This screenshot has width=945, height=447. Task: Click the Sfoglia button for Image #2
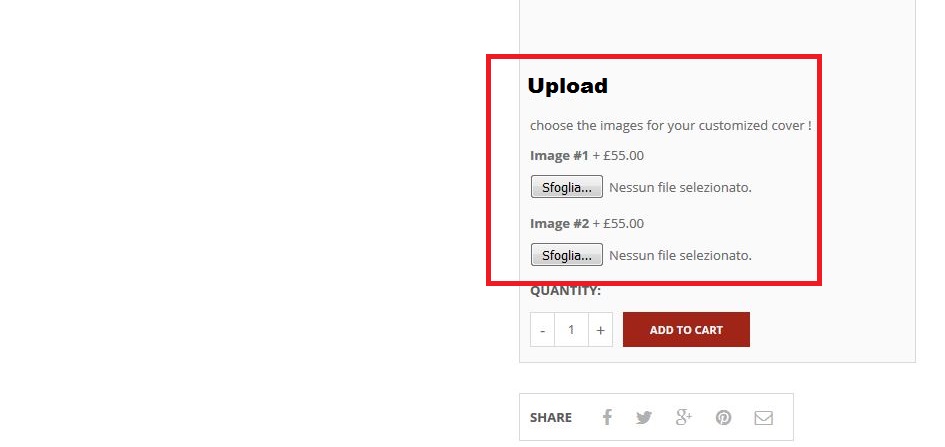point(567,255)
